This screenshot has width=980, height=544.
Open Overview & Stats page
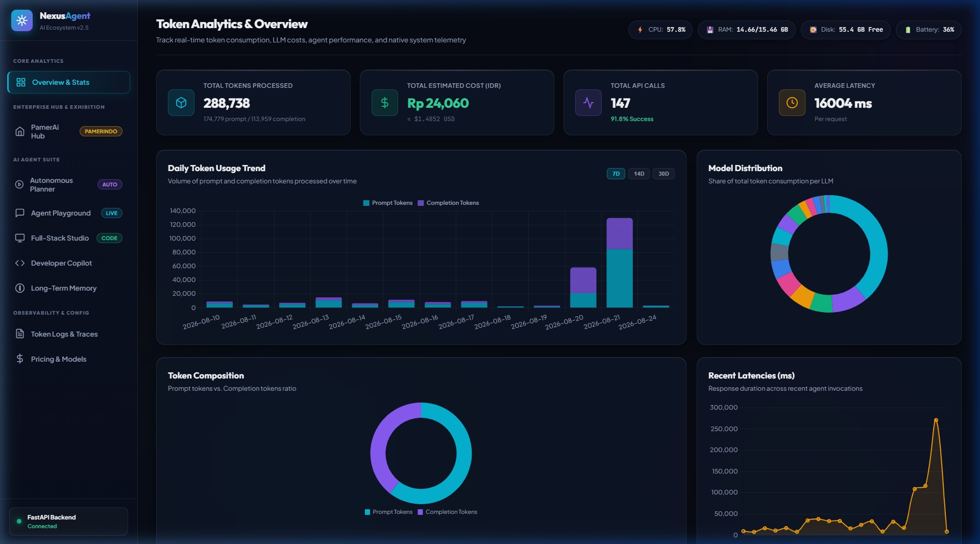point(68,82)
